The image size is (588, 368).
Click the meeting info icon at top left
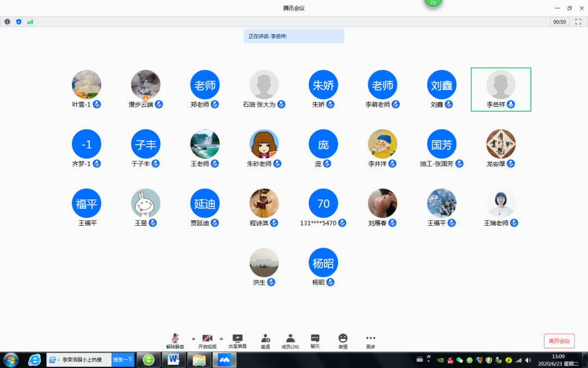8,22
